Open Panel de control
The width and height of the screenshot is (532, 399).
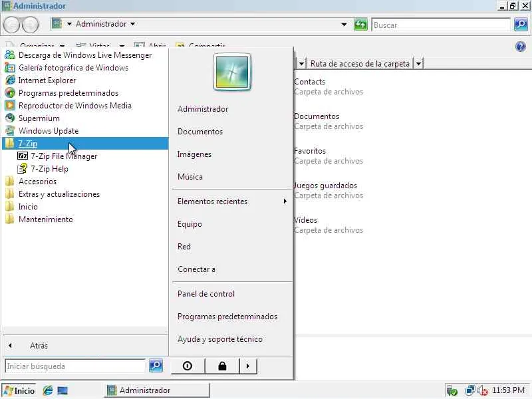tap(206, 294)
